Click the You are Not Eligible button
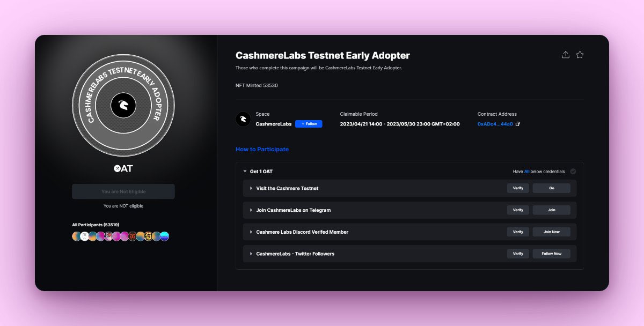Image resolution: width=644 pixels, height=326 pixels. (123, 191)
